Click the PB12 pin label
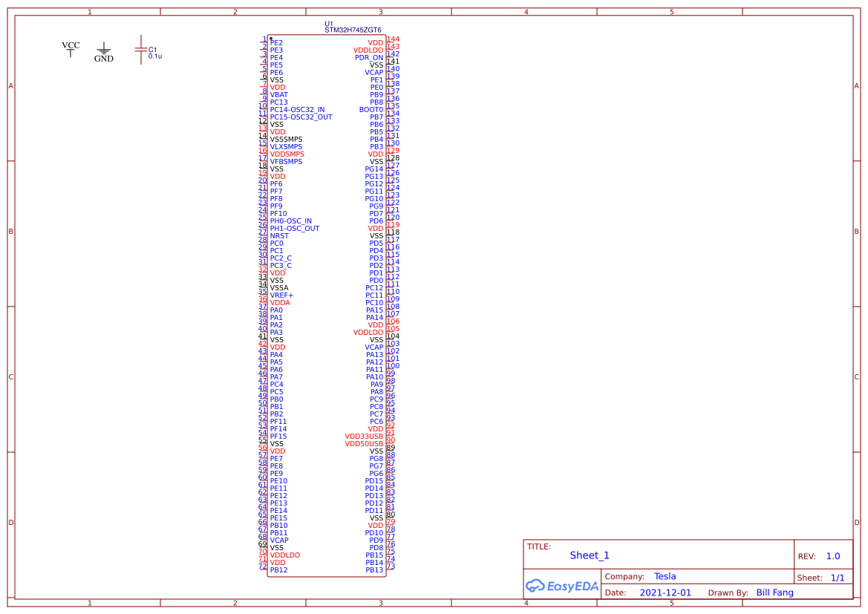The height and width of the screenshot is (614, 868). tap(279, 569)
